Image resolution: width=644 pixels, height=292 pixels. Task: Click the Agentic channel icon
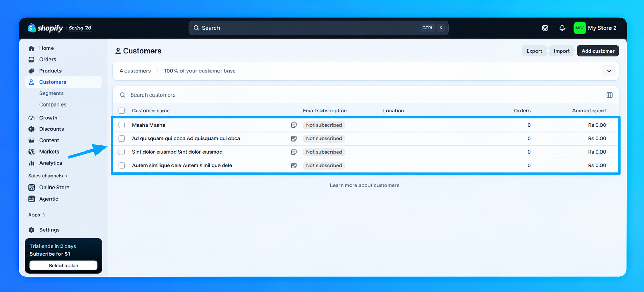pyautogui.click(x=31, y=199)
